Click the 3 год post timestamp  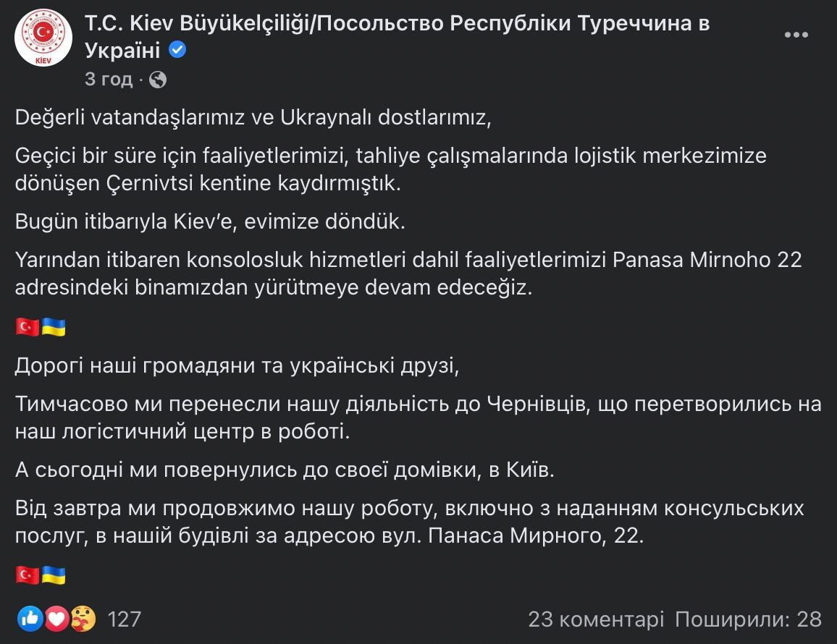pyautogui.click(x=109, y=79)
